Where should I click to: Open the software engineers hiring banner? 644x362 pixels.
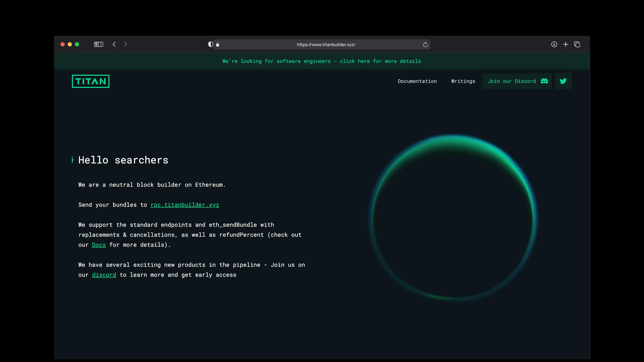click(x=322, y=61)
